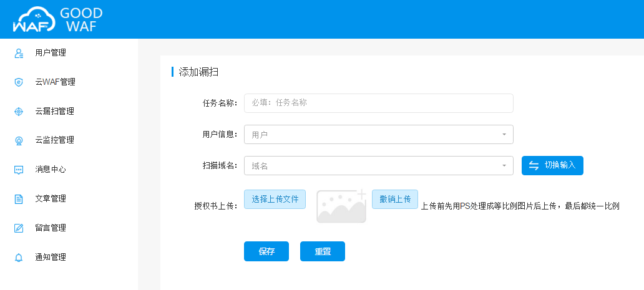The image size is (644, 290).
Task: Click the GOOD WAF cloud logo
Action: [x=34, y=19]
